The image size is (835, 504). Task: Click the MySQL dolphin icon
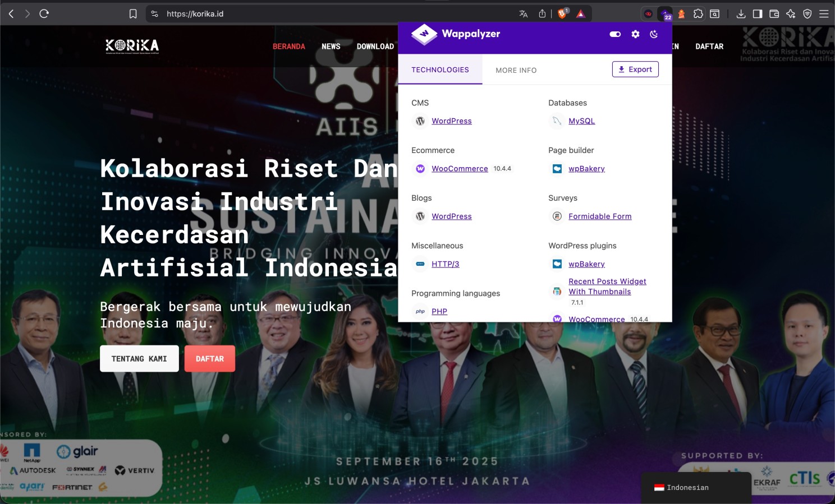[x=557, y=121]
